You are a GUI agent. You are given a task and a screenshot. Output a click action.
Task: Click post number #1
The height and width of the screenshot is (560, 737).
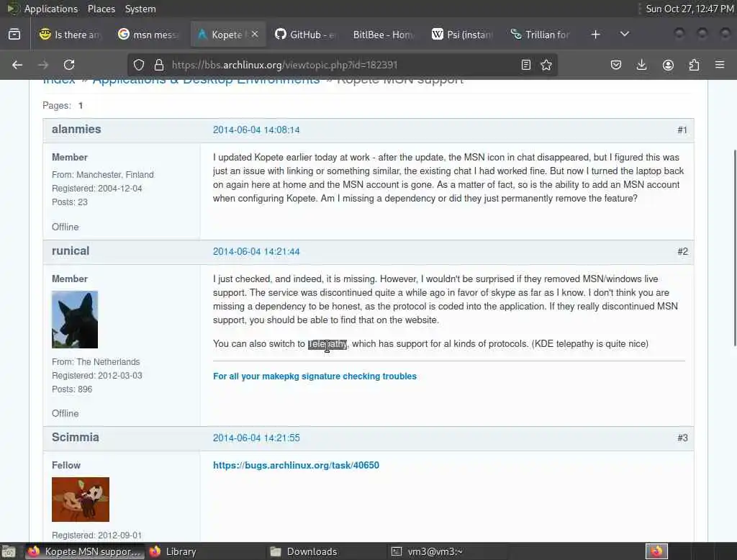[x=682, y=130]
